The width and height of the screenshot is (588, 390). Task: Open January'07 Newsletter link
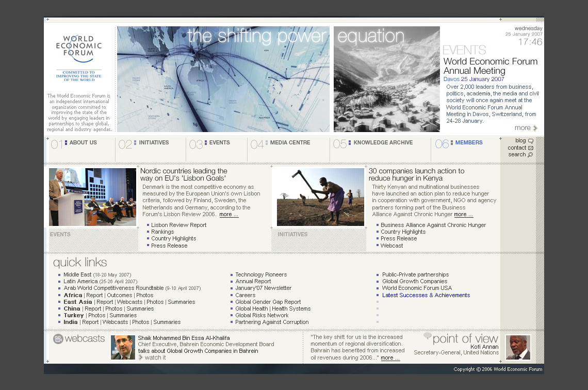[x=263, y=288]
